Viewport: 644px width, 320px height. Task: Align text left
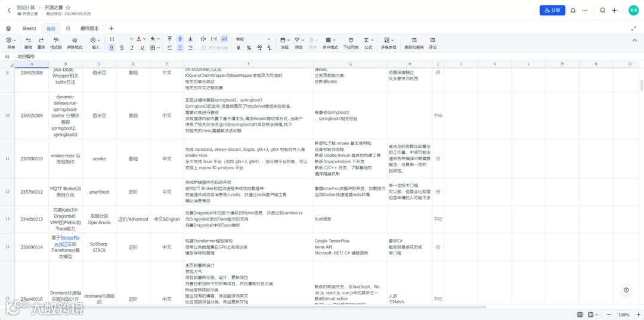pos(169,48)
